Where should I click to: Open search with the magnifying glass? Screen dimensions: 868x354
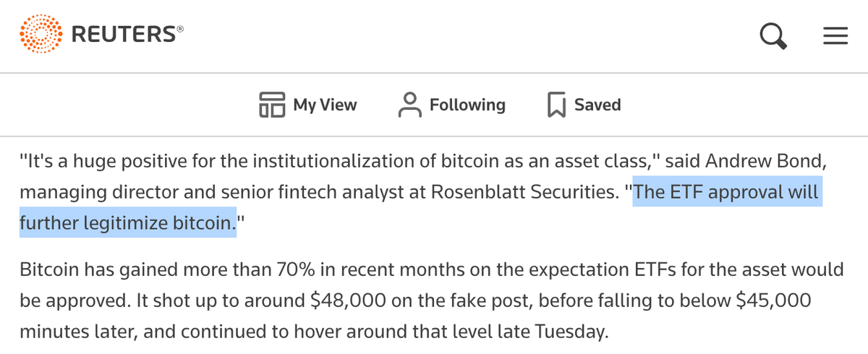tap(773, 35)
